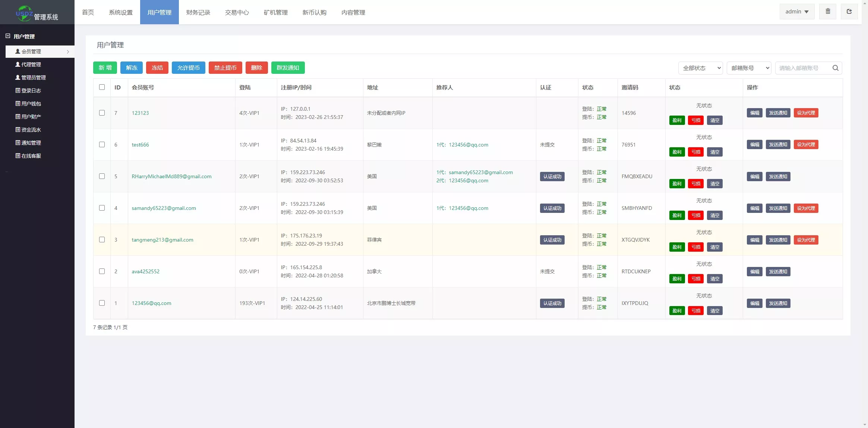This screenshot has width=868, height=428.
Task: Select 登录日志 in the sidebar
Action: click(31, 90)
